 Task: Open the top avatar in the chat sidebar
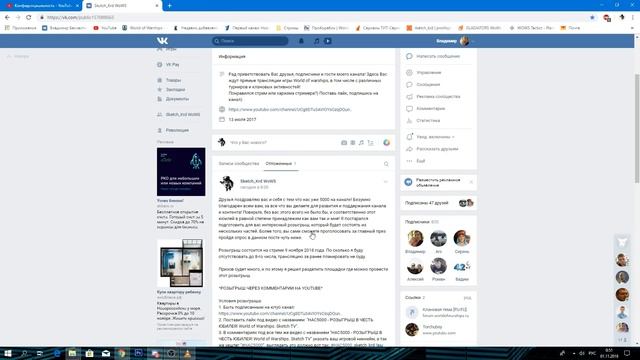pos(622,260)
